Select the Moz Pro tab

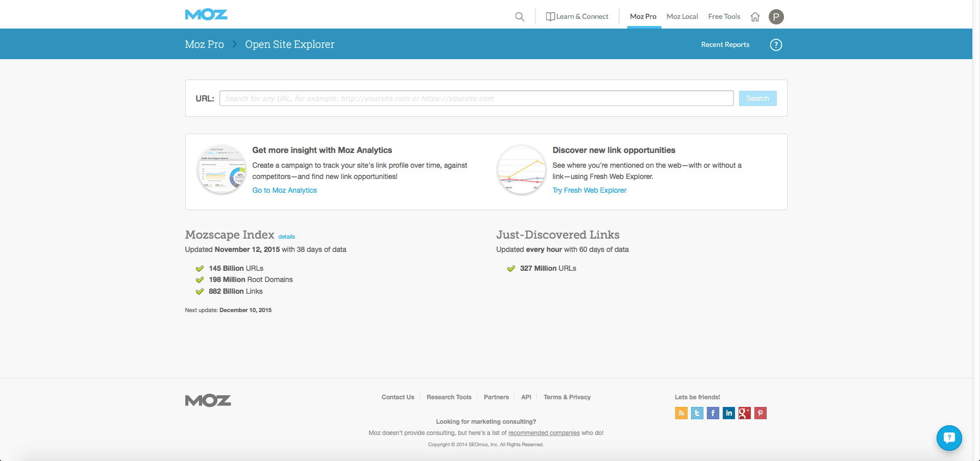tap(643, 17)
